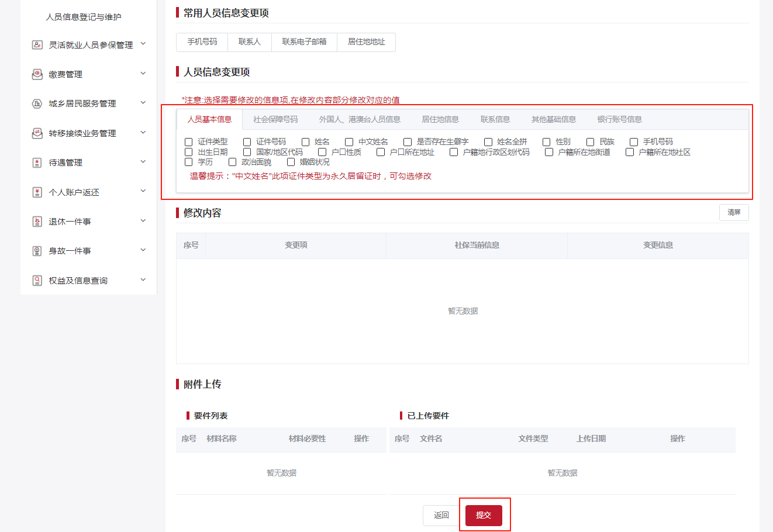Image resolution: width=773 pixels, height=532 pixels.
Task: Expand the 待遇管理 section
Action: click(x=143, y=163)
